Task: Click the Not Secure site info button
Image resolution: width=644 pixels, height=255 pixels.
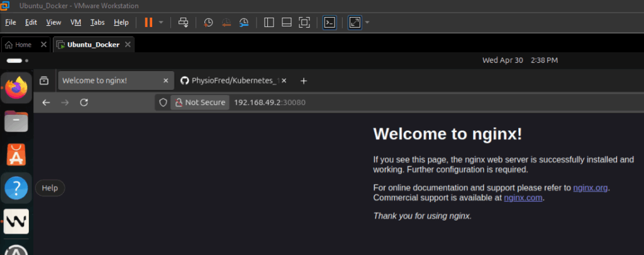Action: click(x=200, y=103)
